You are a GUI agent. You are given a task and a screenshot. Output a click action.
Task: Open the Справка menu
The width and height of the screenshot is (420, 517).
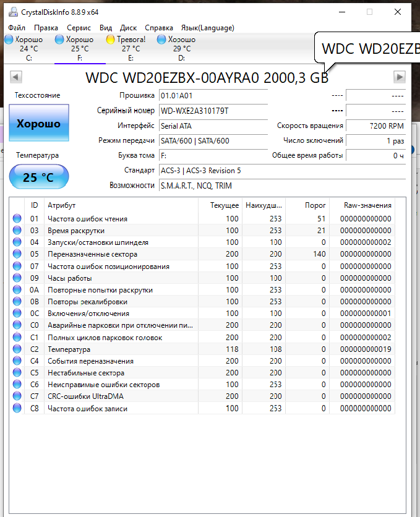[x=159, y=28]
